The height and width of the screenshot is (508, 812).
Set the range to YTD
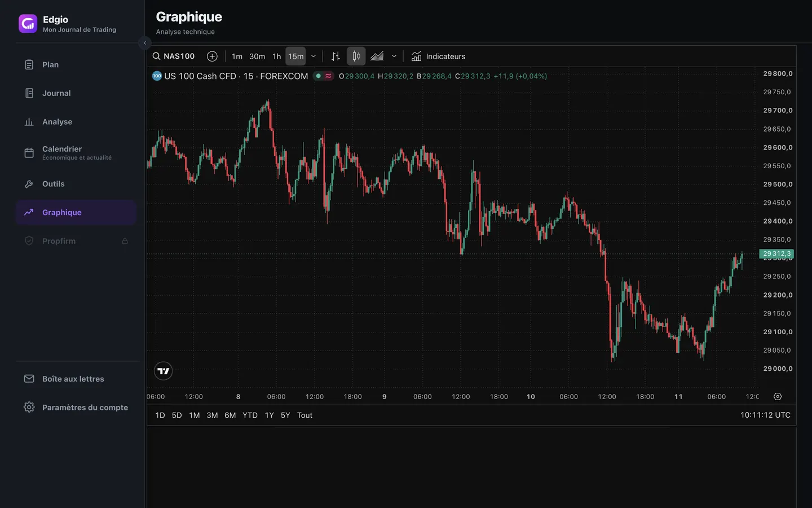click(x=250, y=415)
